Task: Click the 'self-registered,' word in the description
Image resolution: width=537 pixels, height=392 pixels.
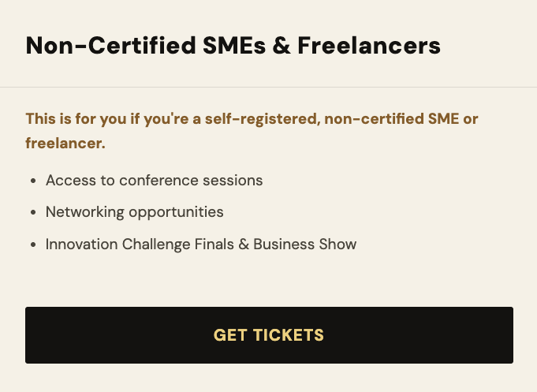Action: 263,119
